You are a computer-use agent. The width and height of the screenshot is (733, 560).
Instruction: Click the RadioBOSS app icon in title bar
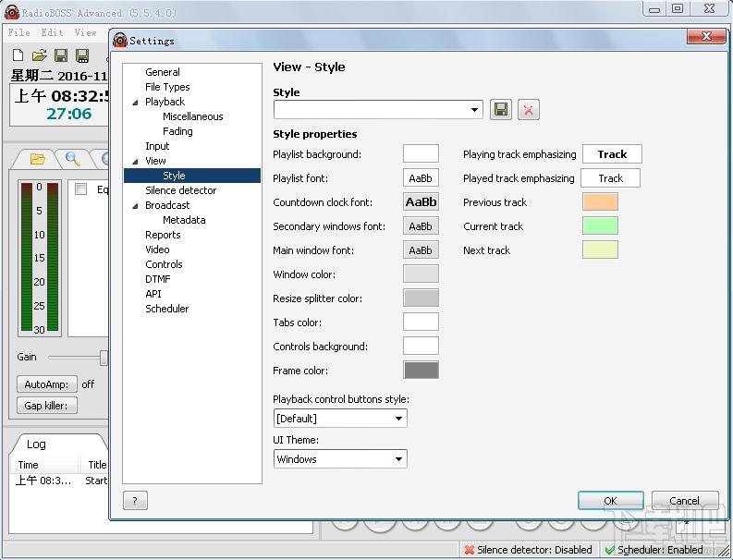point(12,13)
